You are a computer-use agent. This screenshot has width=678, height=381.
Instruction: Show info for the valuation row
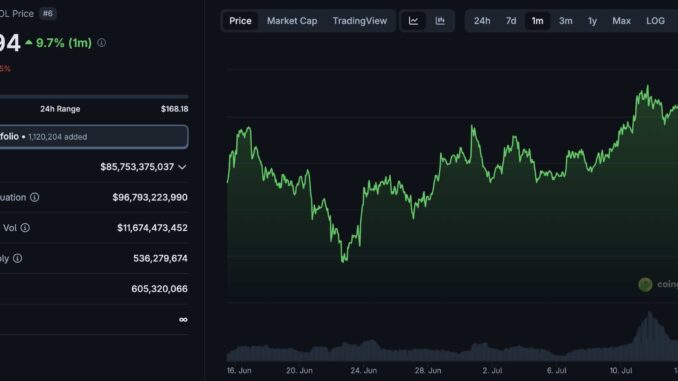click(35, 197)
